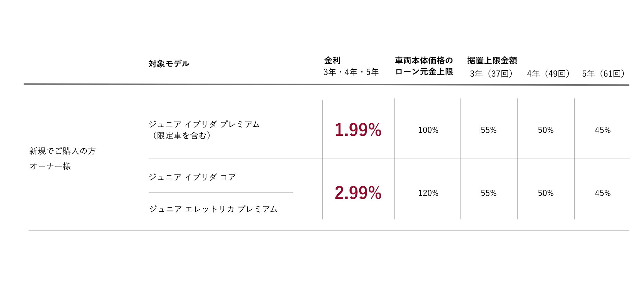Click the 45% value in the 1.99% row

(x=603, y=130)
